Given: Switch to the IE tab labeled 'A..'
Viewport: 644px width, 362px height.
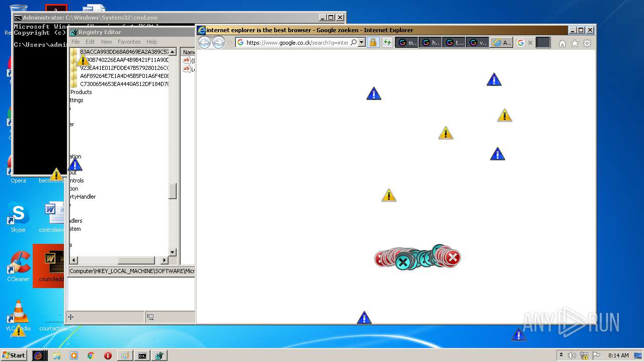Looking at the screenshot, I should [x=502, y=43].
